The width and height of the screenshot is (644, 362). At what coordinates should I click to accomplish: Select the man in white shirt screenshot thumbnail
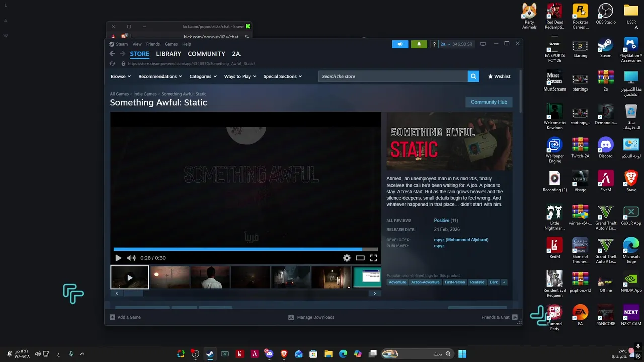pos(210,278)
